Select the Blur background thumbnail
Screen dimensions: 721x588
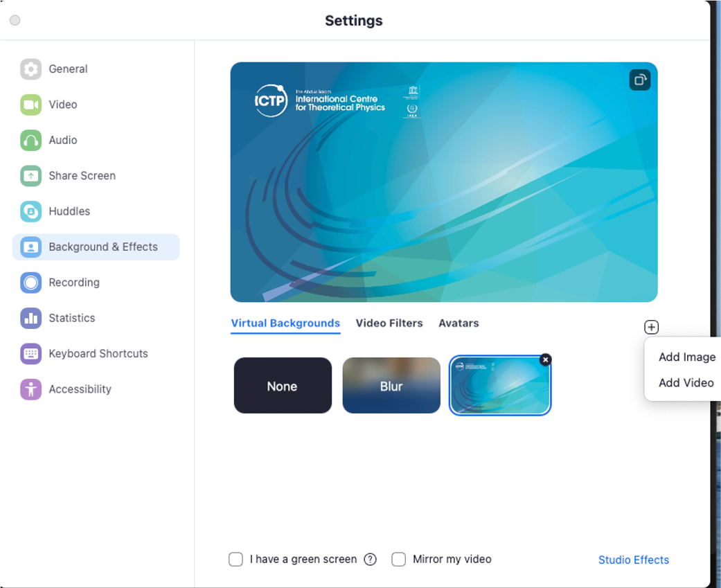tap(391, 386)
